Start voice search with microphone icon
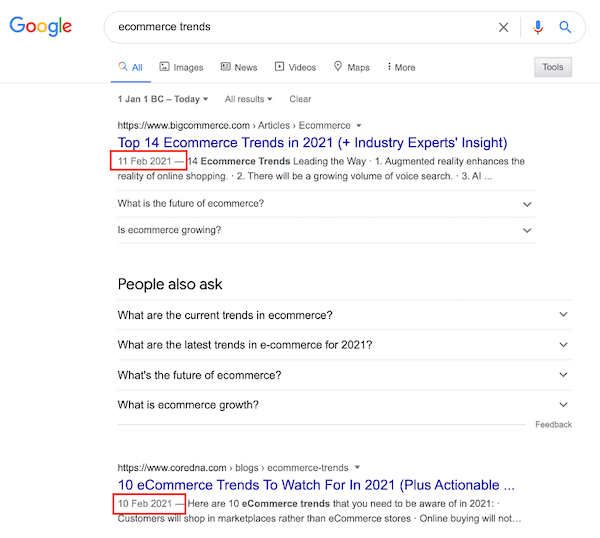This screenshot has height=538, width=600. 538,27
